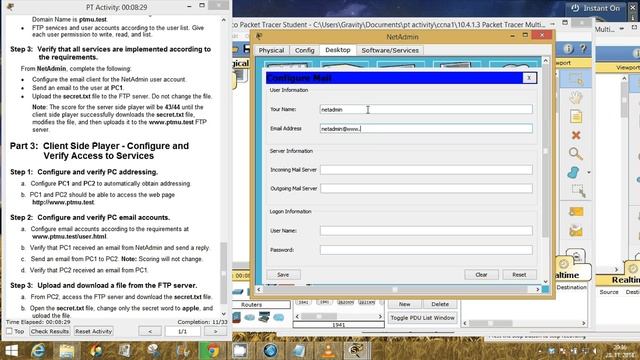Select the Add Simple PDU envelope

576,212
